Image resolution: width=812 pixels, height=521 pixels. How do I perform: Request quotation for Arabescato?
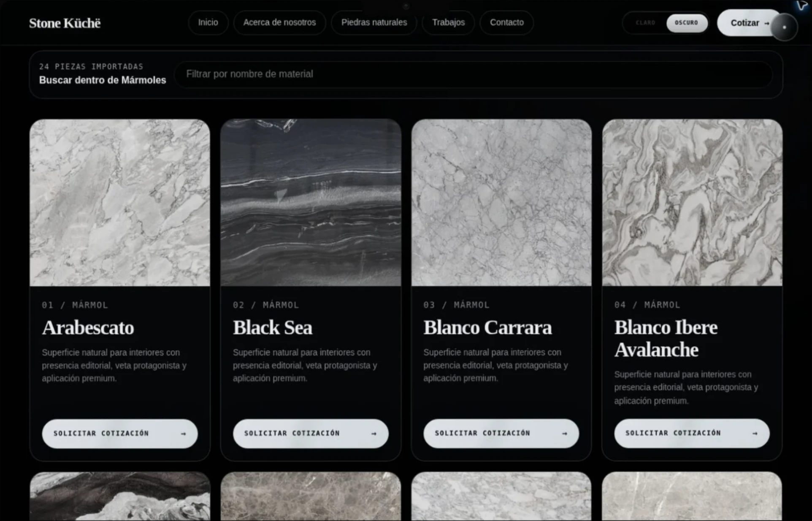pyautogui.click(x=120, y=434)
